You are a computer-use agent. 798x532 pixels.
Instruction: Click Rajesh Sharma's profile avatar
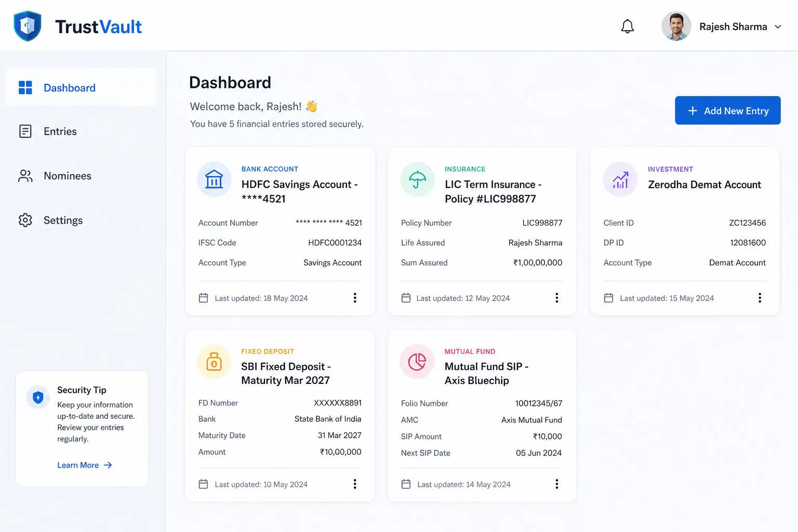click(x=676, y=26)
